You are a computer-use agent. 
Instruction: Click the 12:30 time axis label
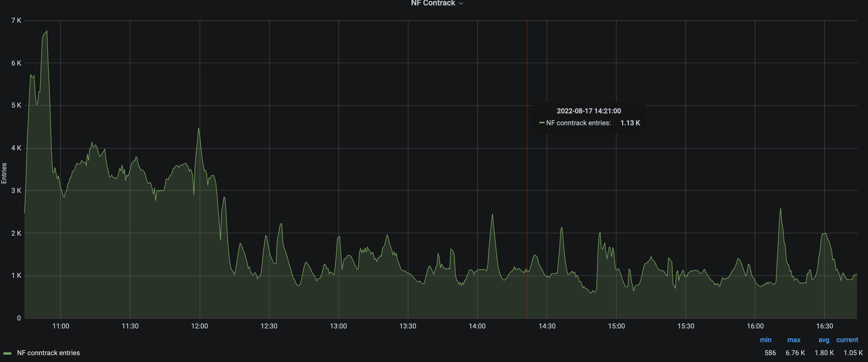[269, 326]
